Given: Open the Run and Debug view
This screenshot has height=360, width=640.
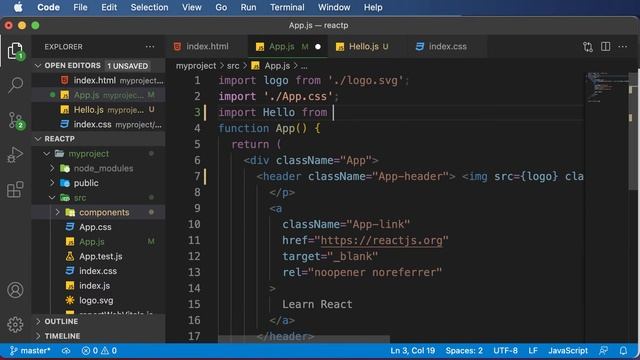Looking at the screenshot, I should [16, 155].
